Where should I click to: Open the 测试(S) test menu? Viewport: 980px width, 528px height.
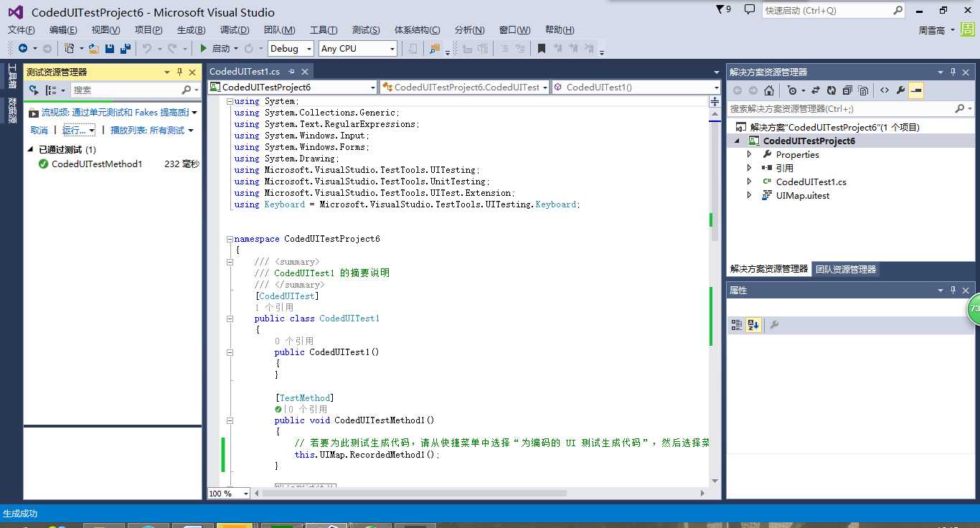coord(366,29)
